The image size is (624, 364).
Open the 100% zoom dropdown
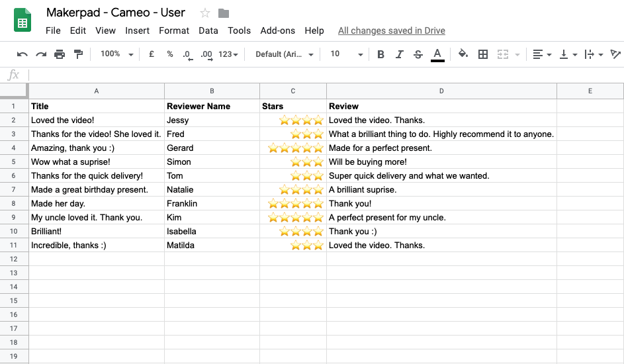116,54
